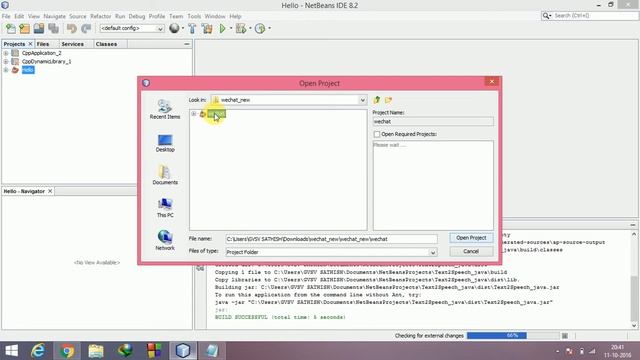
Task: Click the Project Name field
Action: pyautogui.click(x=433, y=122)
